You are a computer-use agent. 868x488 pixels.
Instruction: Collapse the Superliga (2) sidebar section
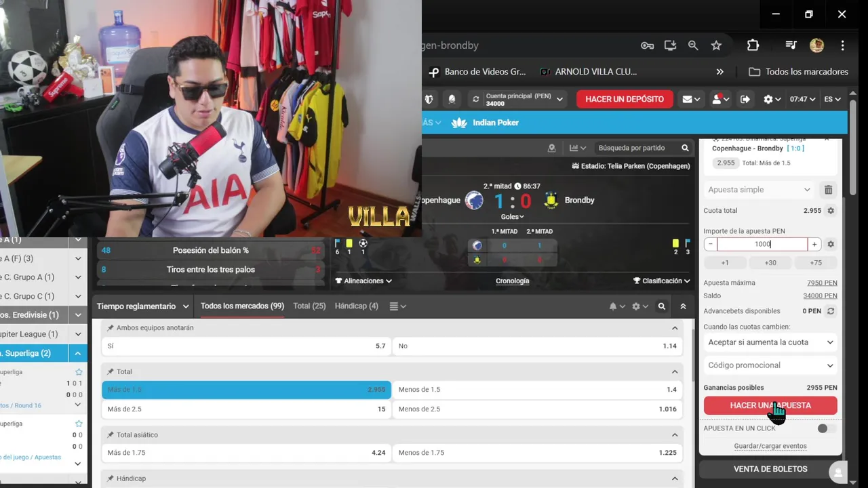click(x=78, y=353)
